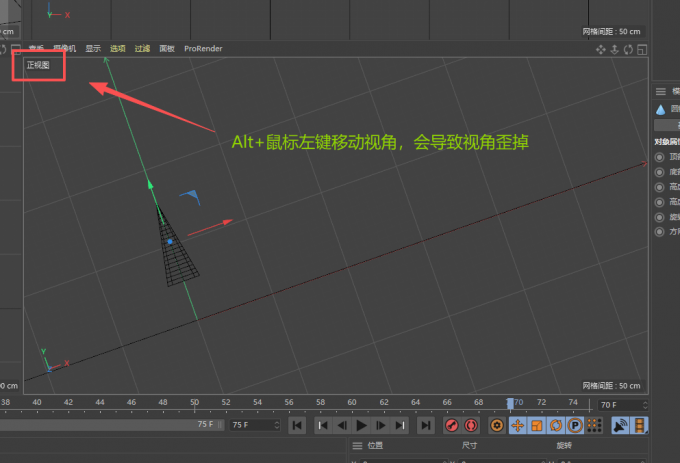Click viewport zoom camera icon
680x463 pixels.
click(615, 49)
